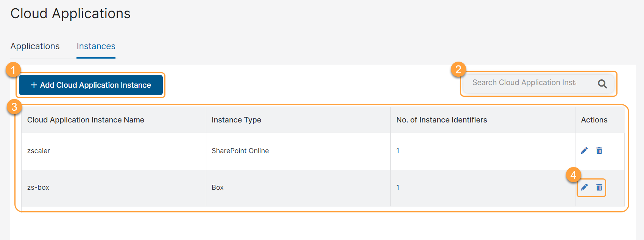Select the orange callout badge numbered 2
The image size is (644, 240).
(x=458, y=70)
